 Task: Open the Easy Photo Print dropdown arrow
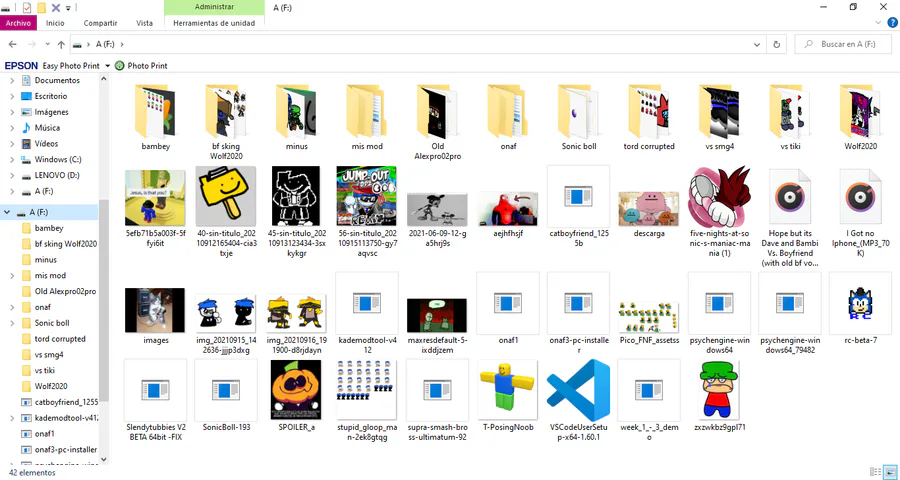107,66
